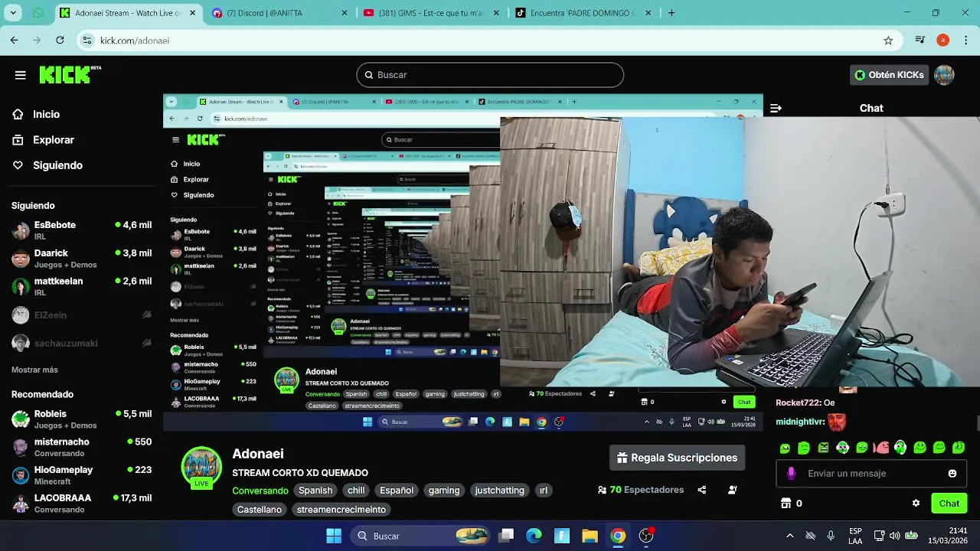Click the pink fish emote in chat bar
The image size is (980, 551).
coord(881,448)
